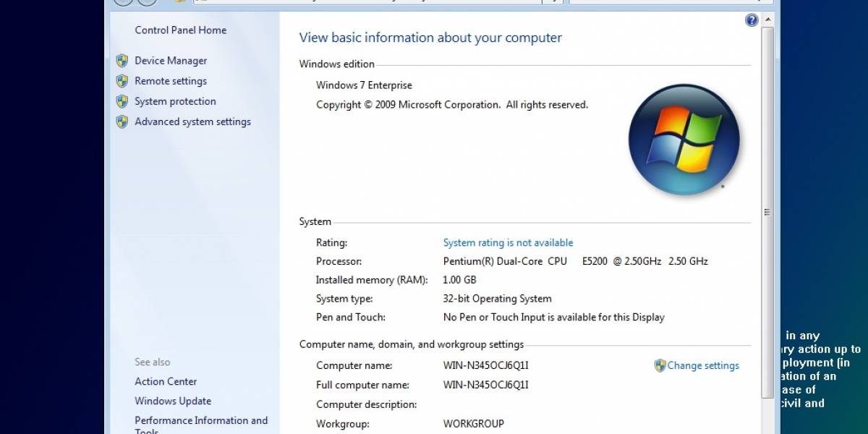This screenshot has height=434, width=868.
Task: Open Windows Update under See also
Action: click(173, 401)
